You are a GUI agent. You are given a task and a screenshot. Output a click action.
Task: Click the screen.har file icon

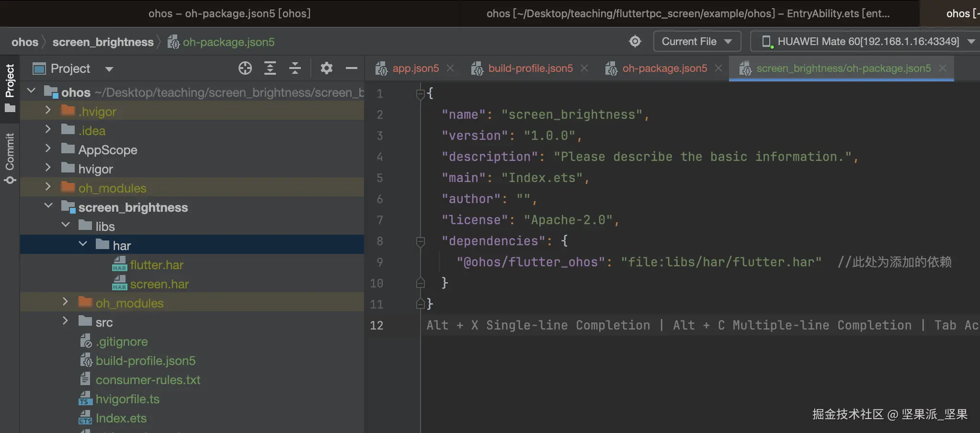(119, 284)
